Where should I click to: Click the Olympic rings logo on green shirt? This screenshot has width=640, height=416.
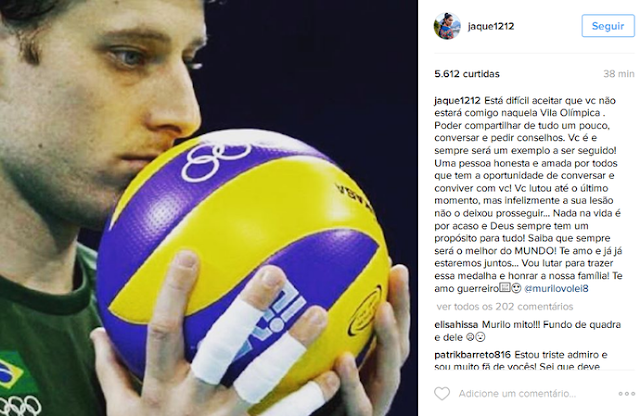pyautogui.click(x=19, y=405)
